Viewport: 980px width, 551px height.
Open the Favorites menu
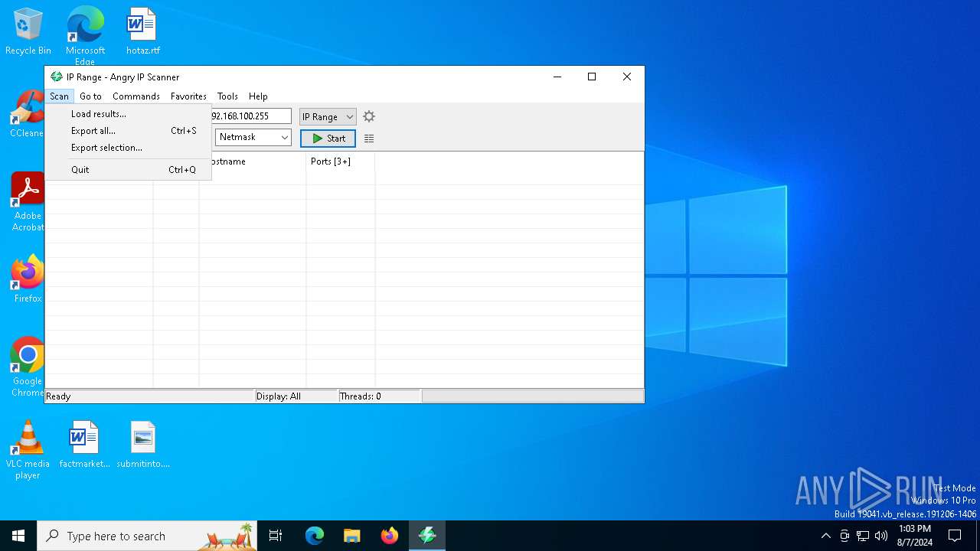[x=188, y=96]
